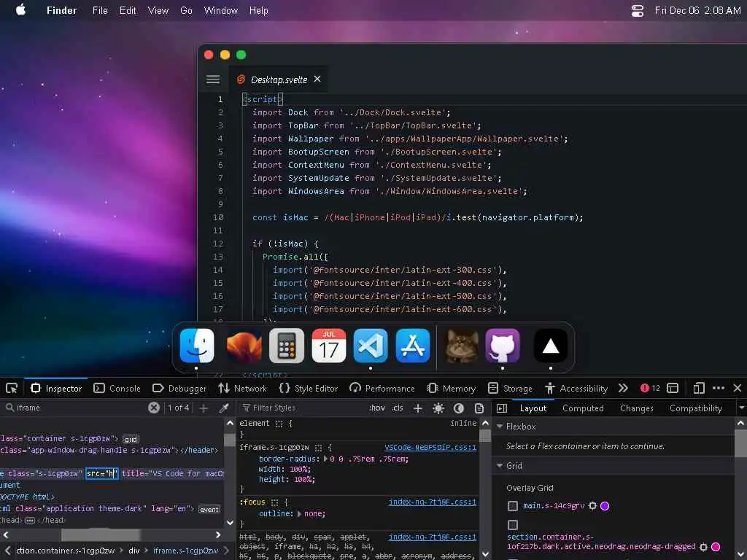Screen dimensions: 747x560
Task: Open the Apple menu
Action: point(20,10)
